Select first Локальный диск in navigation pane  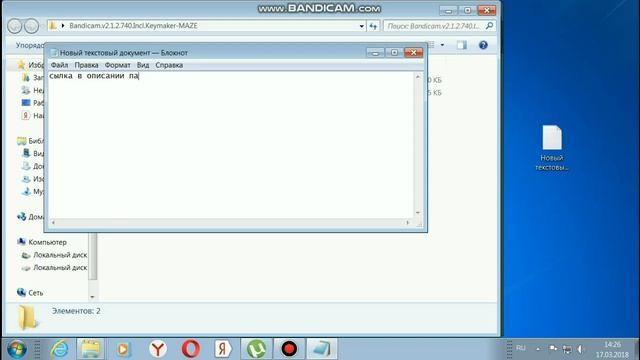(60, 255)
